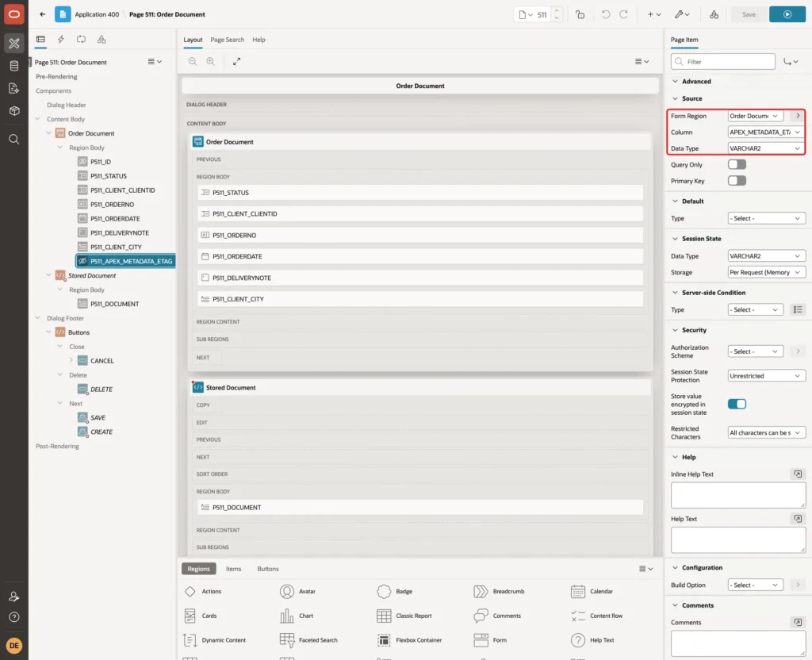Click the page lock icon in toolbar
812x660 pixels.
coord(580,14)
